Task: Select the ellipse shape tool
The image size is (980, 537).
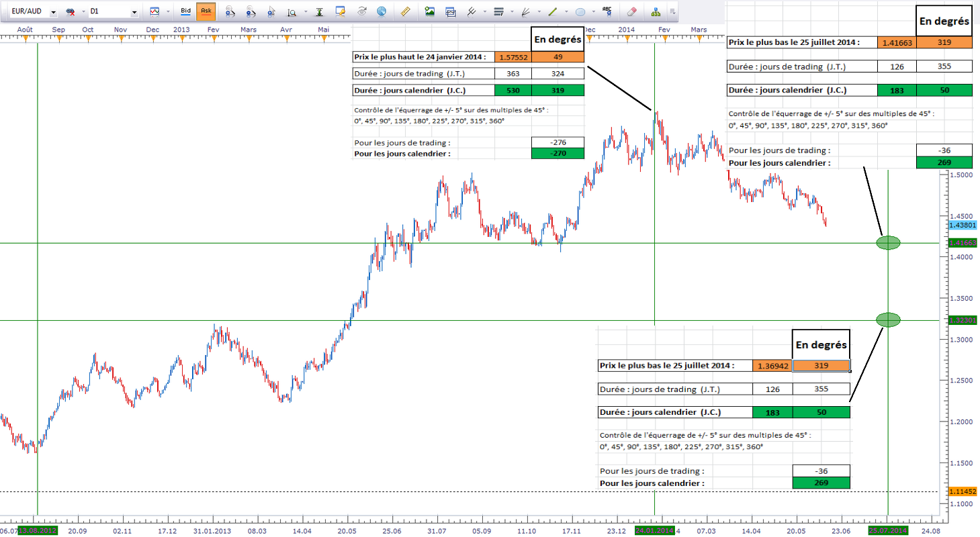Action: pos(580,11)
